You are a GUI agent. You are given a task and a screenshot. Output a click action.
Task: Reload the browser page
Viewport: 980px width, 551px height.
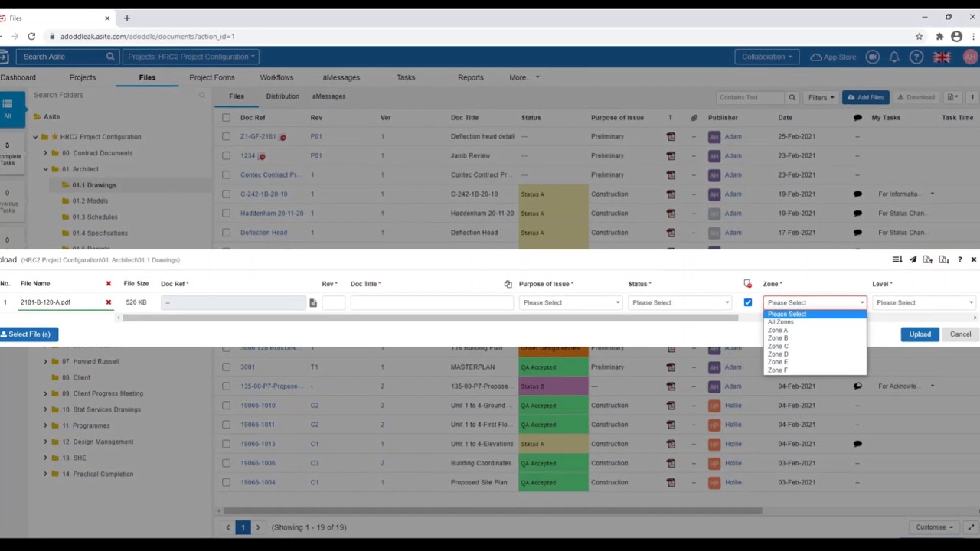point(31,36)
